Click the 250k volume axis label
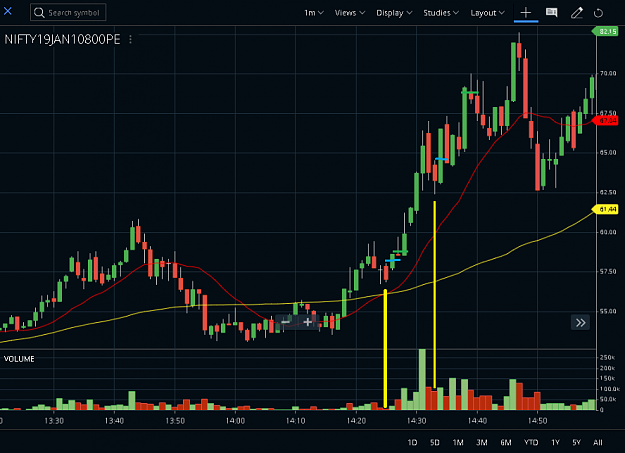This screenshot has width=625, height=453. click(607, 357)
